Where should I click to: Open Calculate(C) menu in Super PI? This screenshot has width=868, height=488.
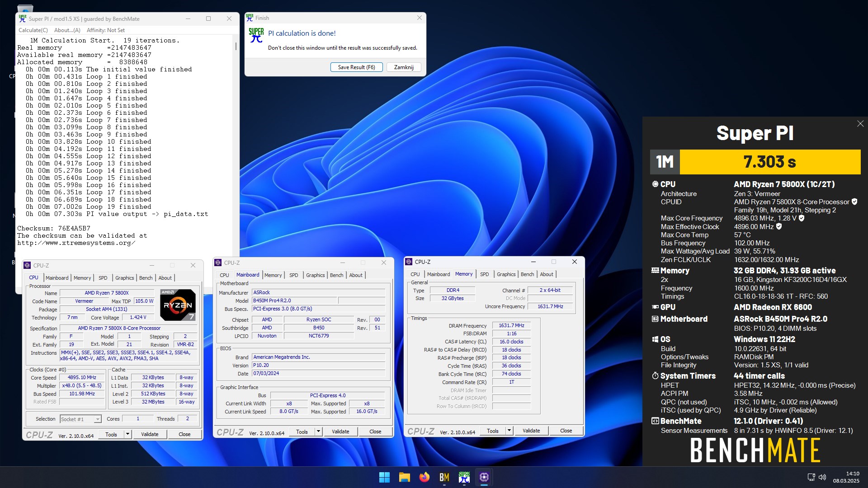click(x=33, y=30)
